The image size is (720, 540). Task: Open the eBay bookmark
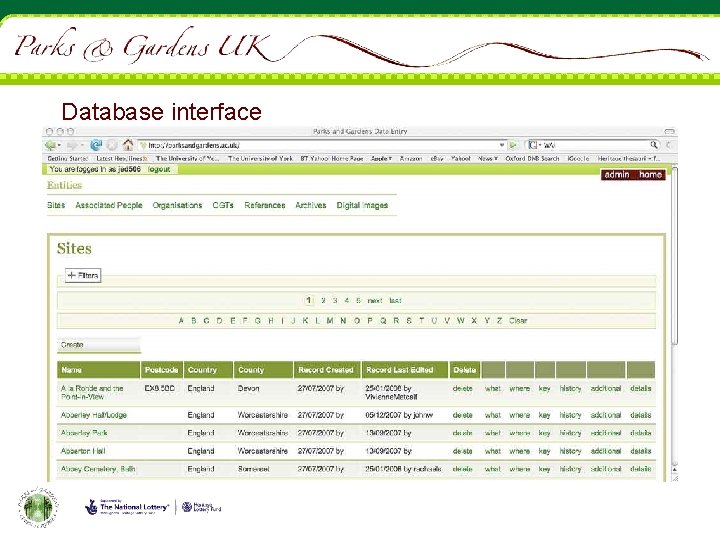[x=437, y=158]
